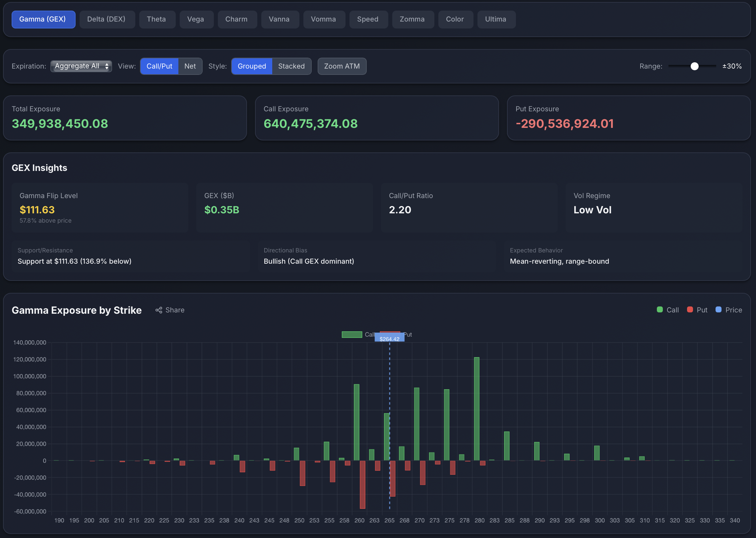The width and height of the screenshot is (756, 538).
Task: Click the $264.42 price label on chart
Action: (x=389, y=337)
